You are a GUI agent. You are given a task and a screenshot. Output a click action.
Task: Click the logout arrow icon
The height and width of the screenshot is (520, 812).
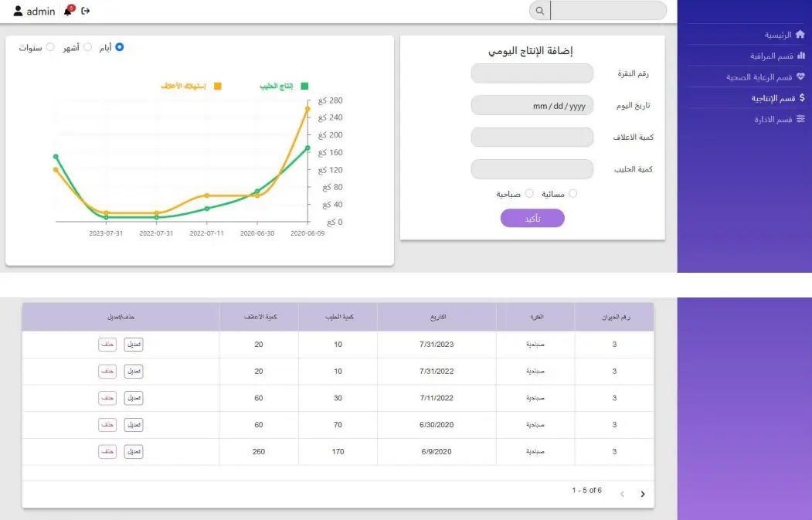84,11
